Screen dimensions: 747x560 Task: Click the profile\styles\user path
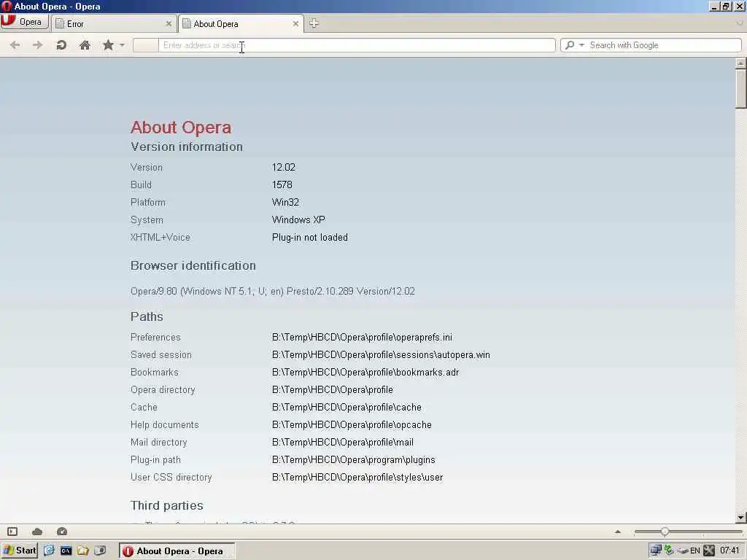pyautogui.click(x=357, y=477)
